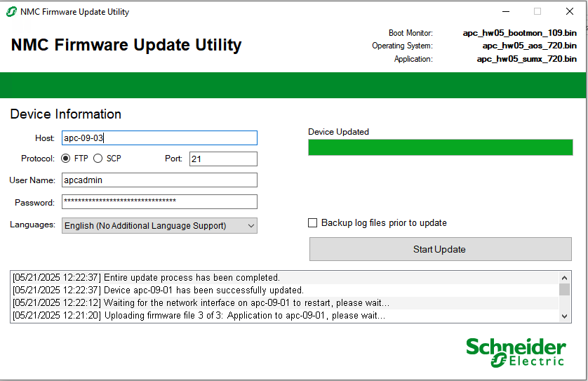The image size is (588, 381).
Task: Click the log scrollbar thumb
Action: 564,290
